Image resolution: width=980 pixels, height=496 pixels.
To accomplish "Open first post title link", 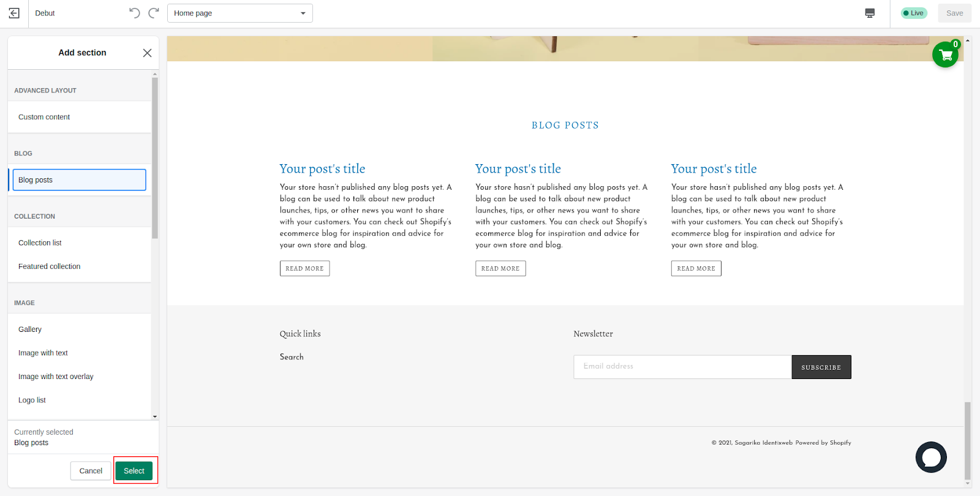I will click(322, 169).
